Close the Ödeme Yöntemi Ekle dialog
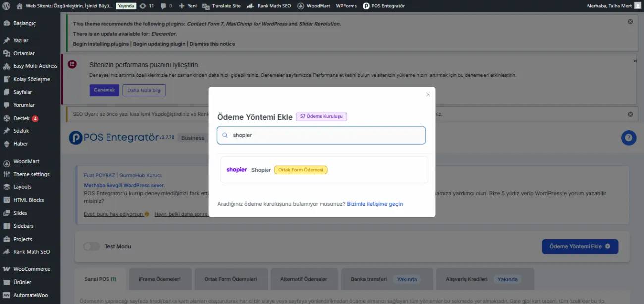 click(428, 94)
